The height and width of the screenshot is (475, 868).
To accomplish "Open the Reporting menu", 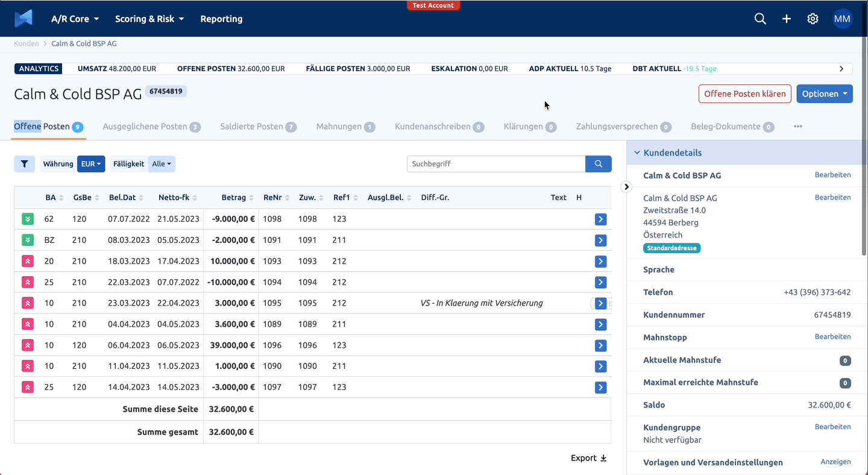I will pyautogui.click(x=221, y=19).
